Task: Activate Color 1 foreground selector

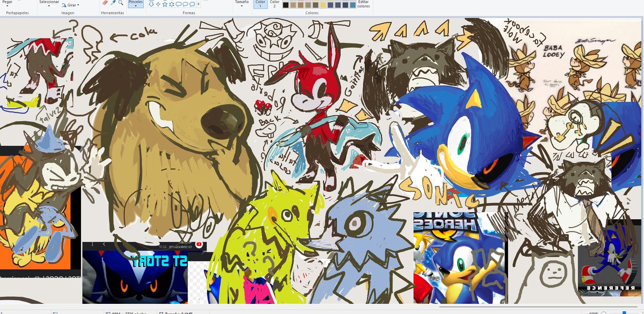Action: (x=260, y=4)
